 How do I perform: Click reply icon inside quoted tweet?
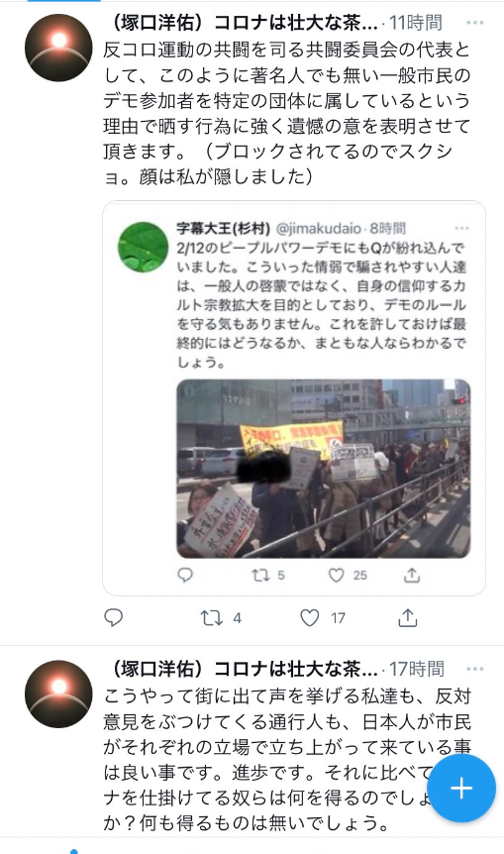185,575
